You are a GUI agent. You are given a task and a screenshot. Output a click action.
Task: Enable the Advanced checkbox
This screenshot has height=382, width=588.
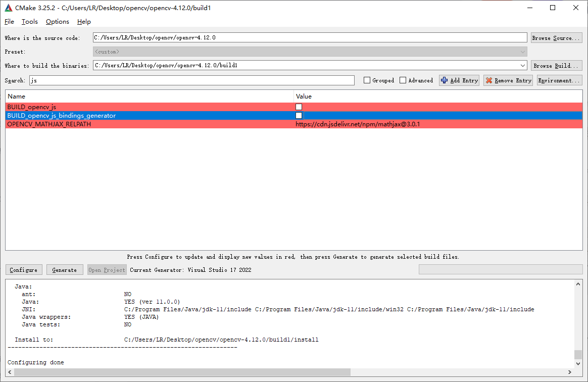[x=403, y=80]
